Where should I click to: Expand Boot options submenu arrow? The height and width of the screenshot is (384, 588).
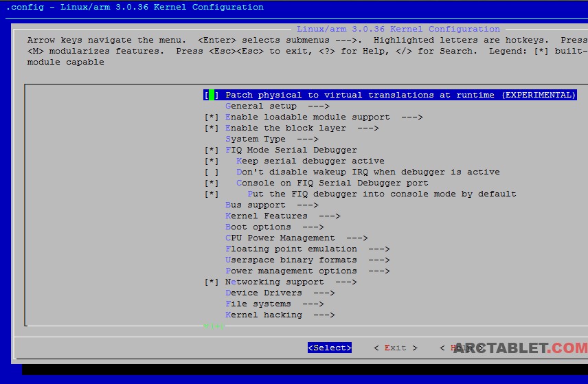pos(313,227)
